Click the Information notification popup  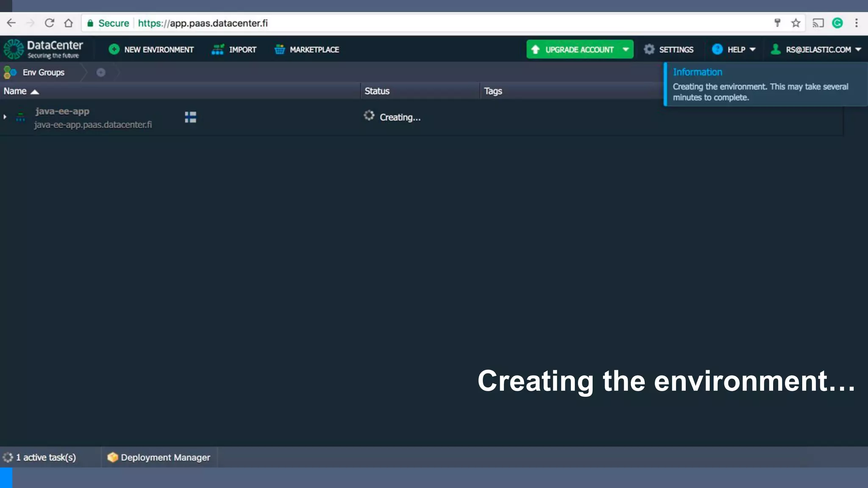click(x=765, y=84)
